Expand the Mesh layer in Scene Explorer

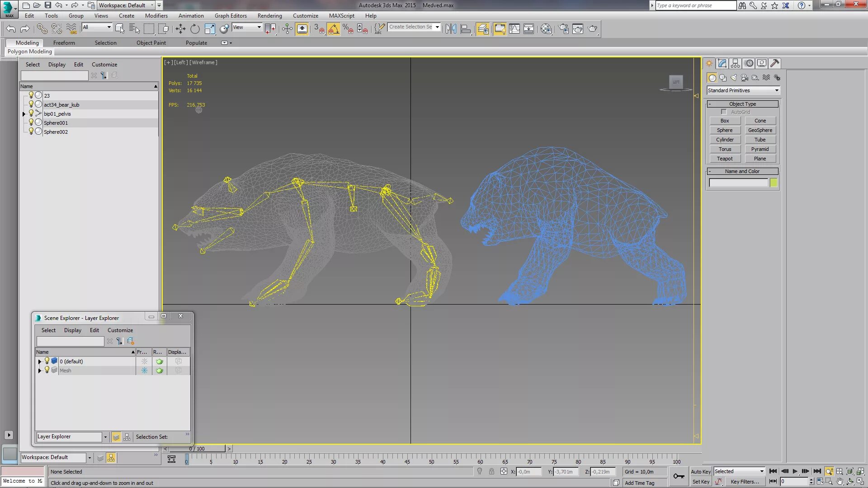click(39, 370)
